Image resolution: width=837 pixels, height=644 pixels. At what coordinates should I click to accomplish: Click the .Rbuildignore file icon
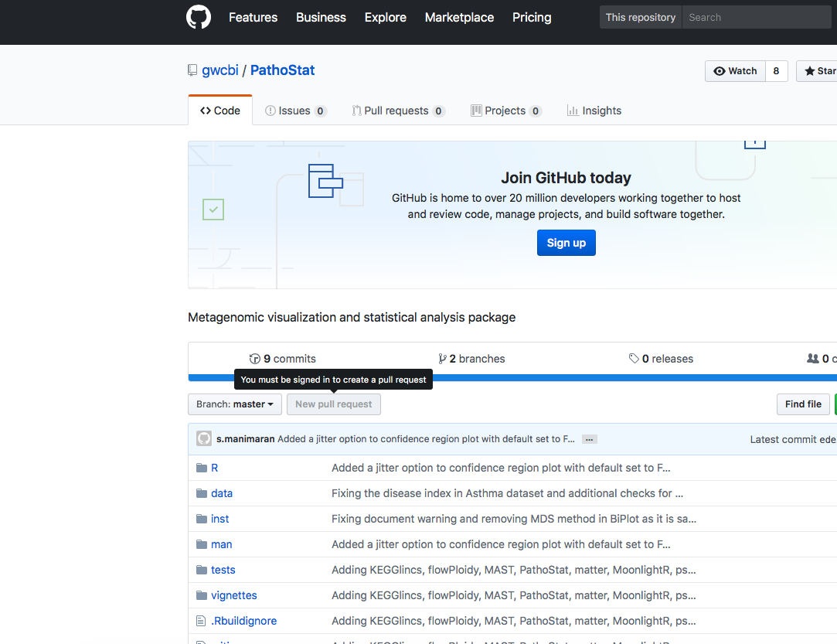pyautogui.click(x=201, y=621)
